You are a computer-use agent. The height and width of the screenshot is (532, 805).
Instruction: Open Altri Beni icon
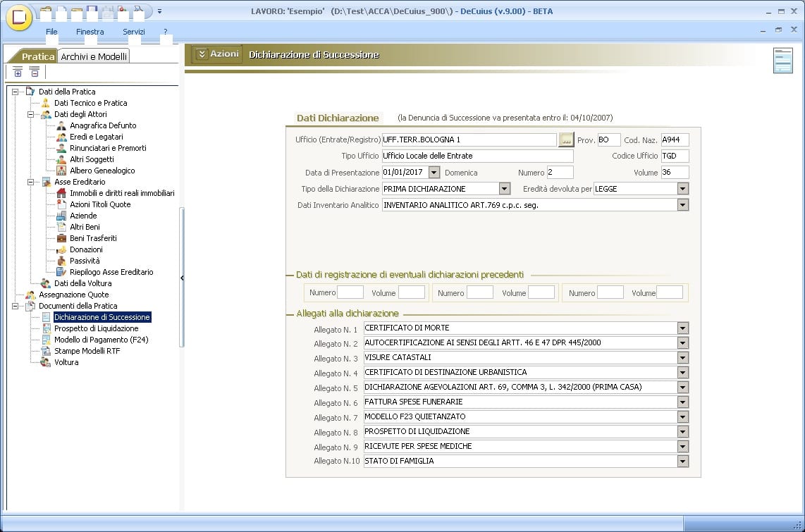[x=61, y=228]
